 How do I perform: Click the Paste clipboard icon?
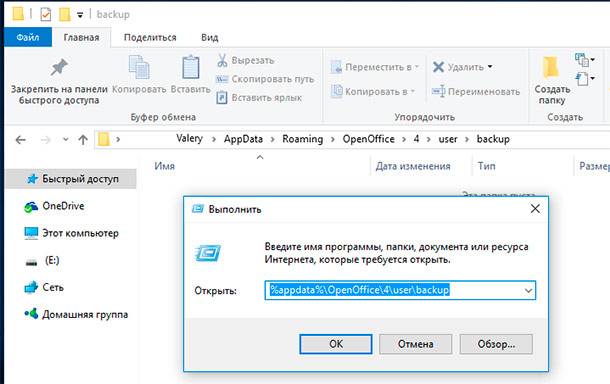pyautogui.click(x=191, y=67)
